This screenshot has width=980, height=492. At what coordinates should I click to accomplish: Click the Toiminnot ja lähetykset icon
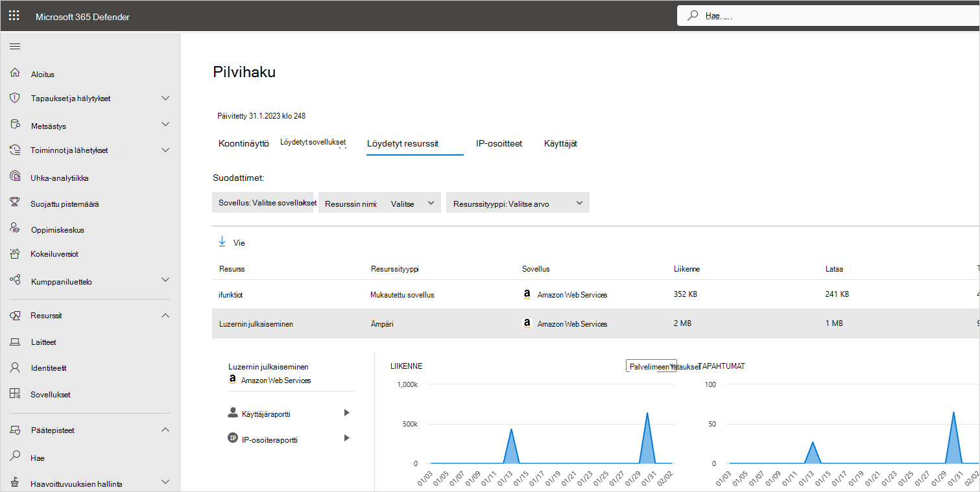[16, 150]
